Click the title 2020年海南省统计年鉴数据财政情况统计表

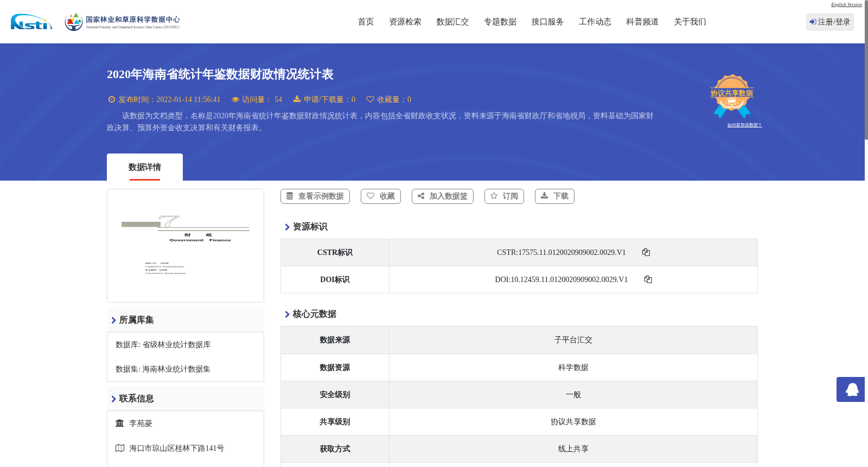coord(220,74)
